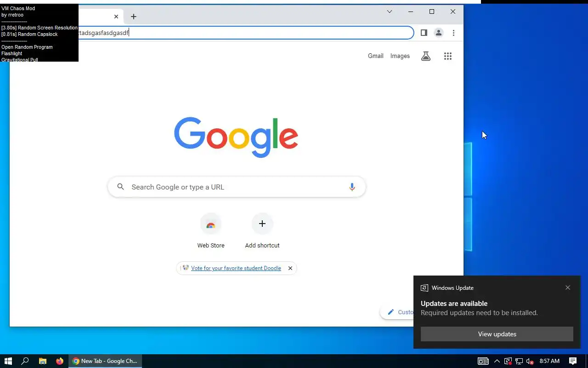Launch Firefox from taskbar
The image size is (588, 368).
click(60, 361)
